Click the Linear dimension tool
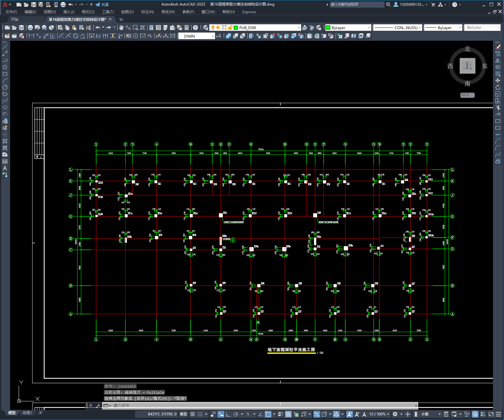 click(31, 36)
